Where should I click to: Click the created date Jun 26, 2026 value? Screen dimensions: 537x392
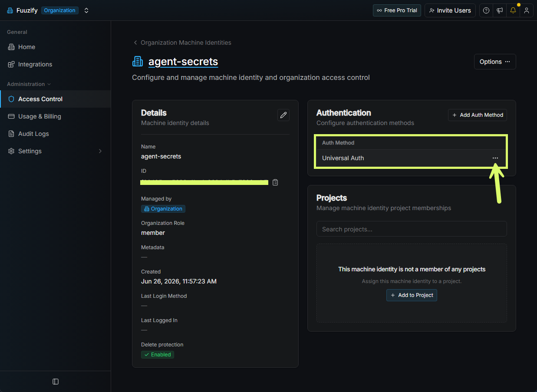tap(179, 281)
